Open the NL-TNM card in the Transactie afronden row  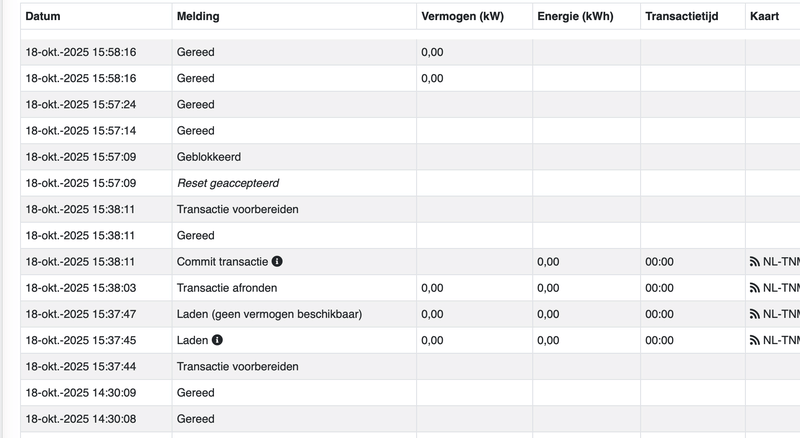[x=781, y=288]
